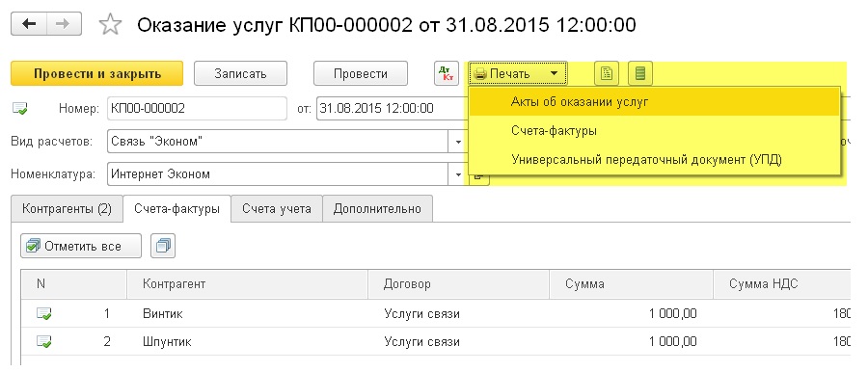Screen dimensions: 868x372
Task: Show Дт/Кт postings of the document
Action: click(447, 73)
